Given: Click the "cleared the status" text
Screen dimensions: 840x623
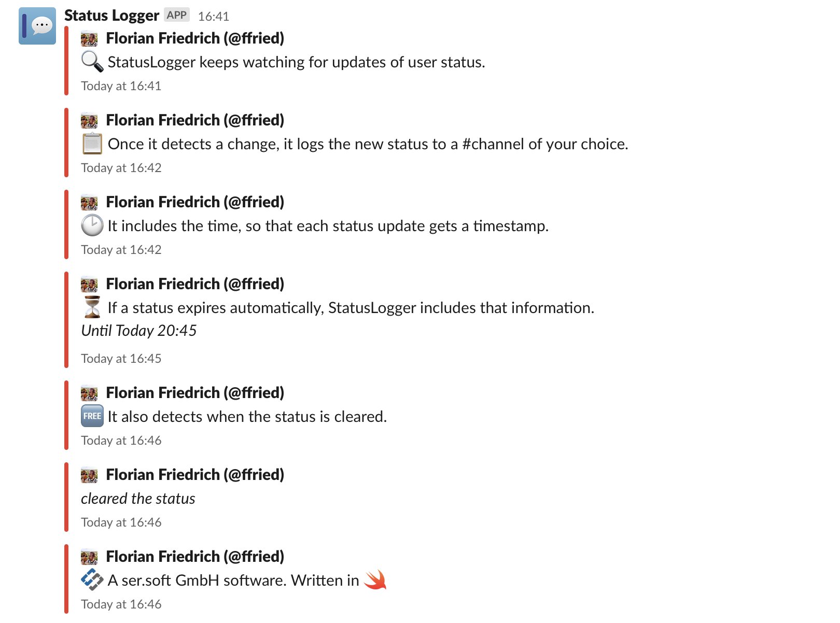Looking at the screenshot, I should (138, 499).
